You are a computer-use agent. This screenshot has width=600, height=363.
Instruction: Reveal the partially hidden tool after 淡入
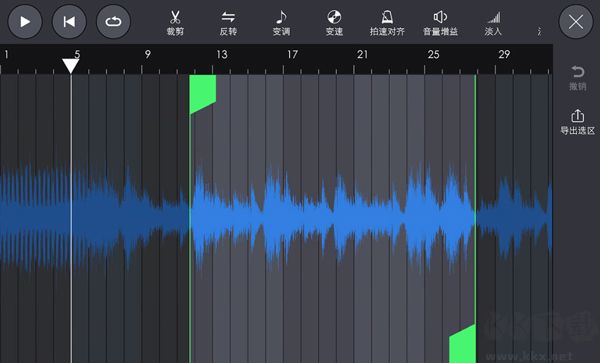(540, 31)
